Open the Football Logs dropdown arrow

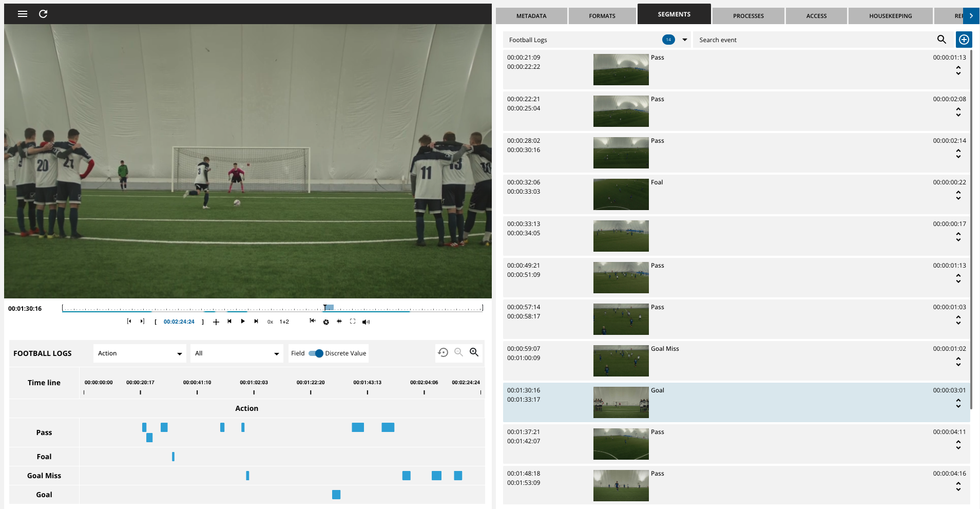(x=684, y=40)
